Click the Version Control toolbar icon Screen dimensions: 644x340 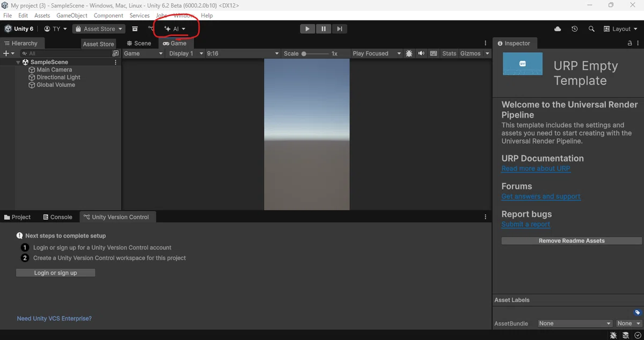pos(151,29)
